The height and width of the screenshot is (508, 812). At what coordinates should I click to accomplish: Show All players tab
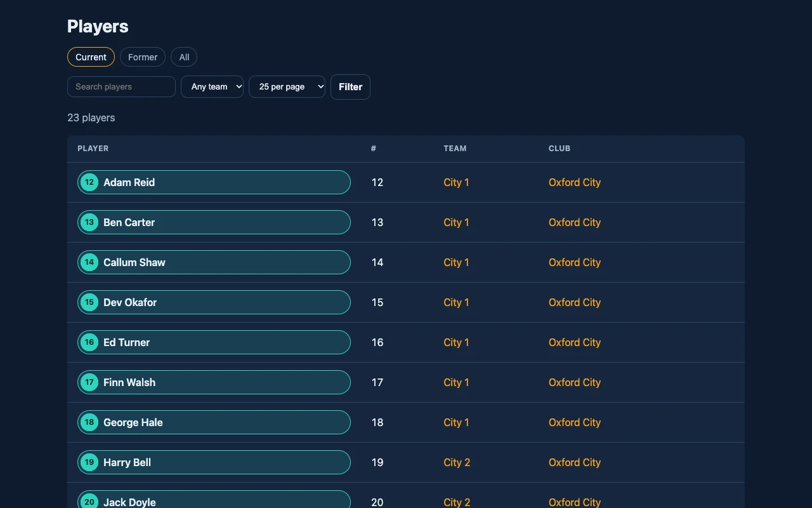pos(184,57)
